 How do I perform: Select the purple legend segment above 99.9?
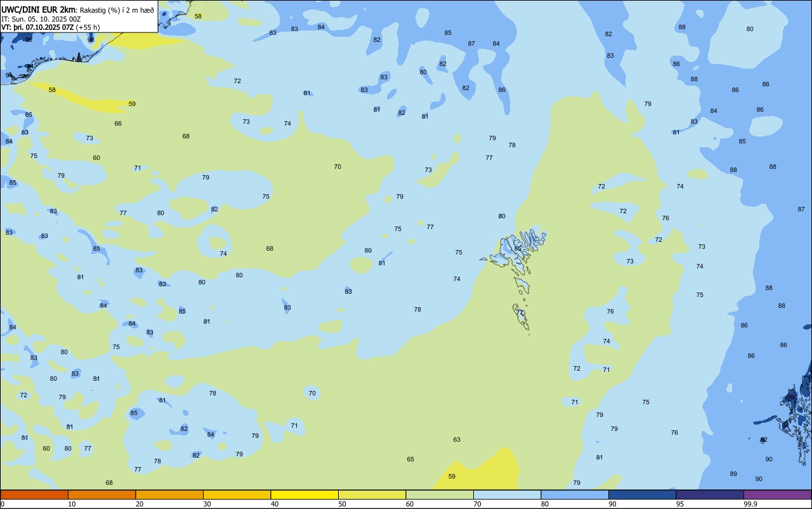[x=777, y=494]
